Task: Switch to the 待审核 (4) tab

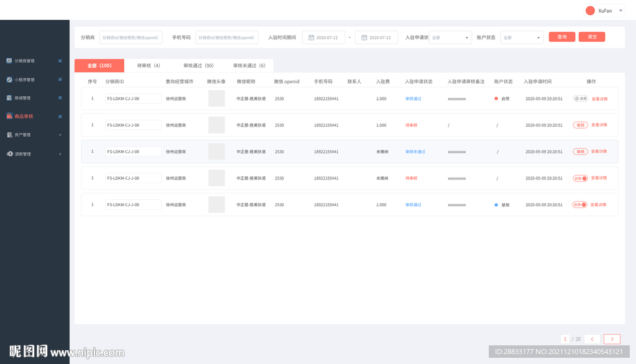Action: tap(148, 65)
